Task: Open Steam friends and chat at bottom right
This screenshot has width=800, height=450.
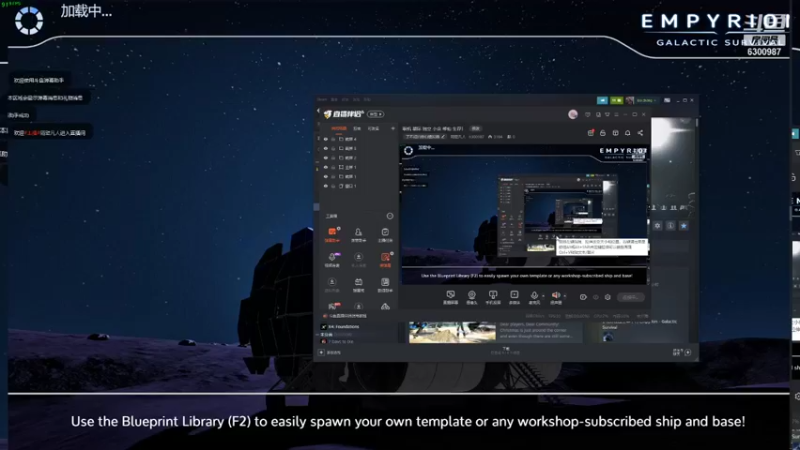Action: [x=682, y=352]
